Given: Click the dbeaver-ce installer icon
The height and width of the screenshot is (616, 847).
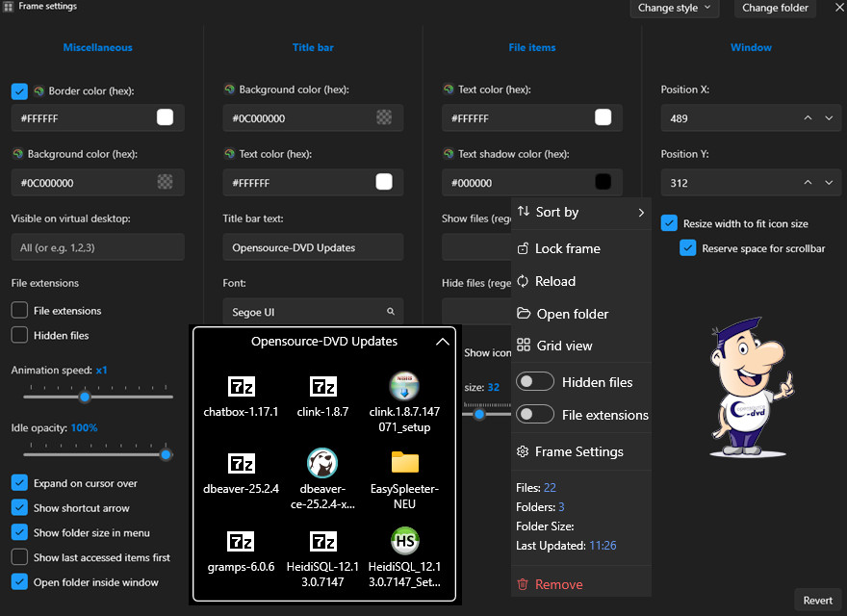Looking at the screenshot, I should tap(322, 463).
